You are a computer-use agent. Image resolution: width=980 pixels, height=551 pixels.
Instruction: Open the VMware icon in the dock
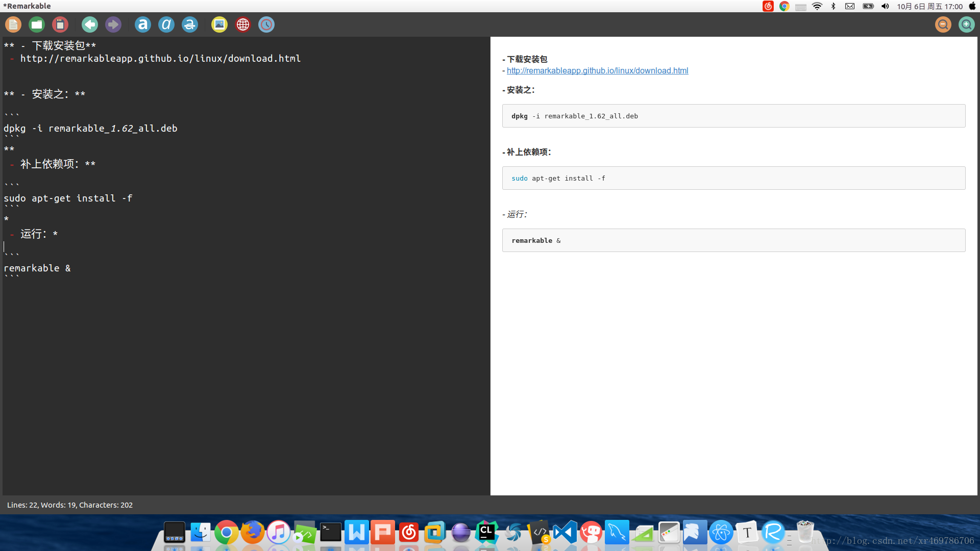(435, 533)
